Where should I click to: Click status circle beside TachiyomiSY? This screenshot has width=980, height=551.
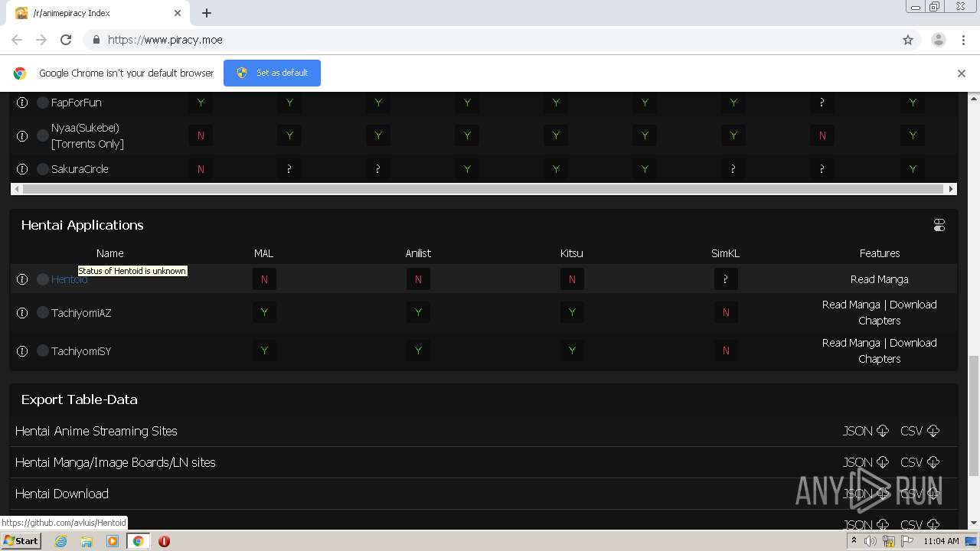[43, 350]
